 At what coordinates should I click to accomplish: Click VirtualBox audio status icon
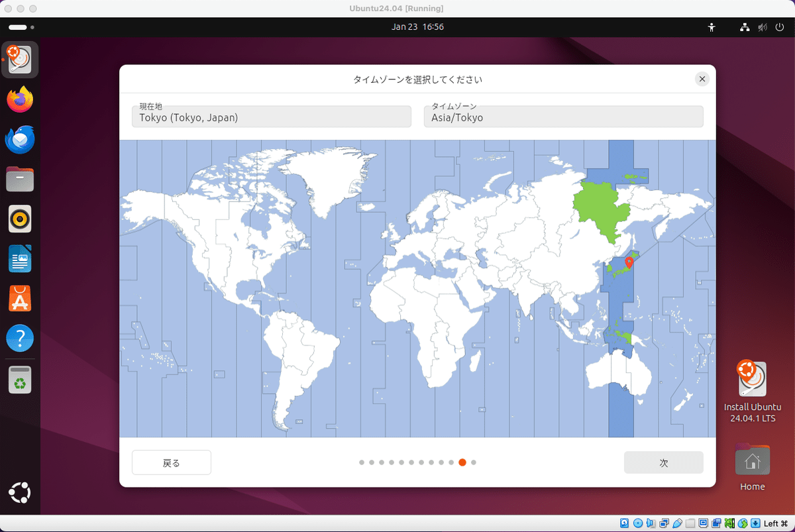pyautogui.click(x=651, y=523)
